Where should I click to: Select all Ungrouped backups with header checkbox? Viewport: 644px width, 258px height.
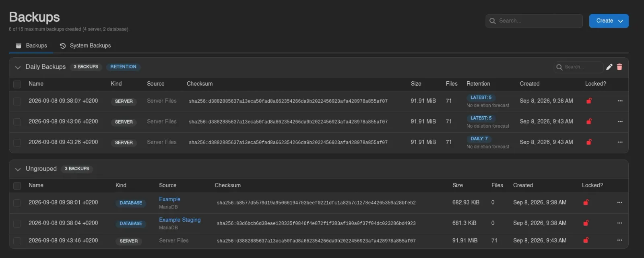(17, 186)
